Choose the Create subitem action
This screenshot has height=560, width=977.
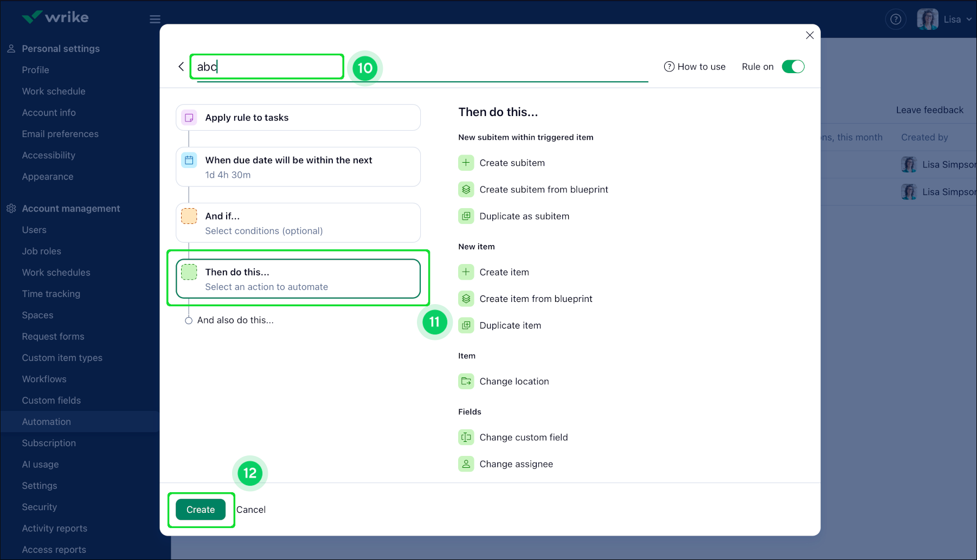point(512,163)
